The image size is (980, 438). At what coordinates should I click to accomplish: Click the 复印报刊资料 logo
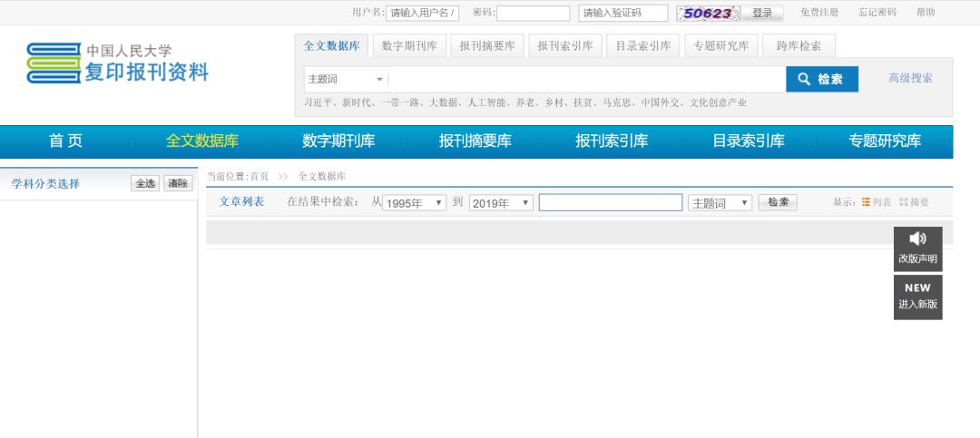coord(117,63)
